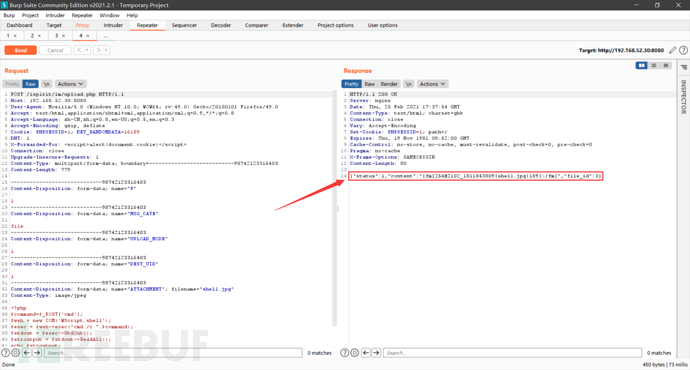Screen dimensions: 690x370
Task: Click the JSON status response line
Action: click(475, 176)
